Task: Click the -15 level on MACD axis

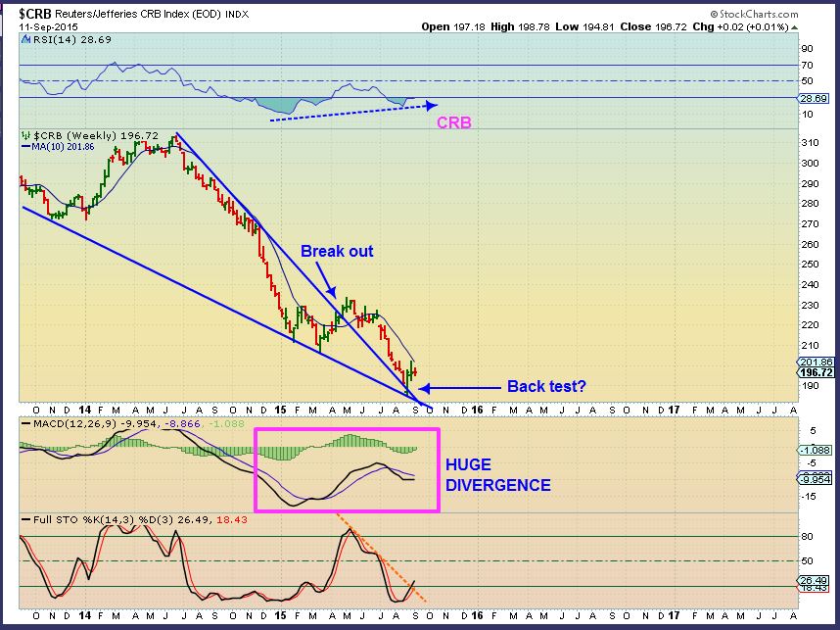Action: (x=809, y=497)
